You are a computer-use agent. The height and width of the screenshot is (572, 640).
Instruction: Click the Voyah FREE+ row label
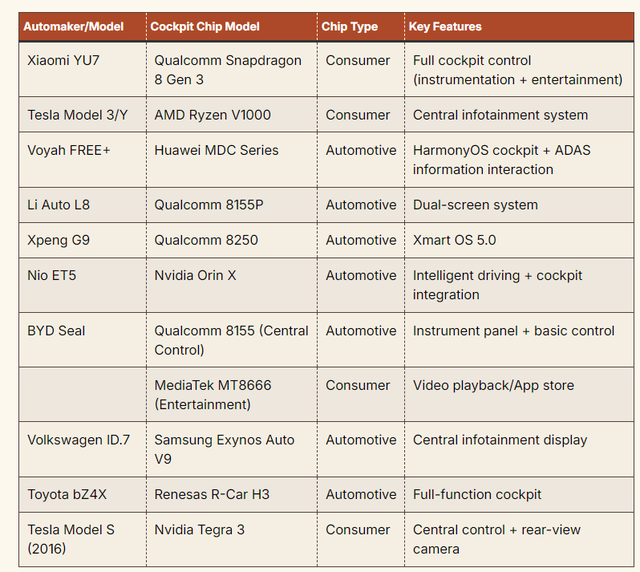click(x=69, y=150)
